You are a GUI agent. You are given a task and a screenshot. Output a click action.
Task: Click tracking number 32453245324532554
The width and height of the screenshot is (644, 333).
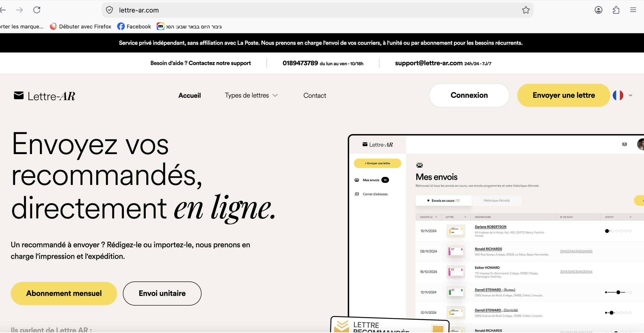coord(576,272)
